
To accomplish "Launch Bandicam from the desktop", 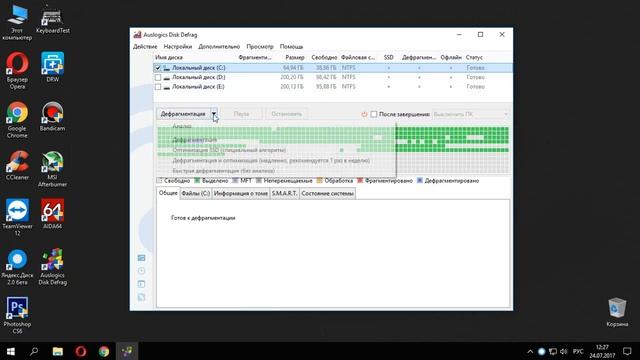I will click(52, 116).
